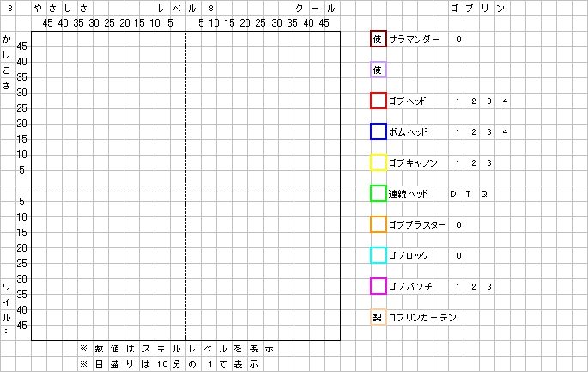
Task: Click level 1 in the ゴブキャノン row
Action: coord(458,162)
